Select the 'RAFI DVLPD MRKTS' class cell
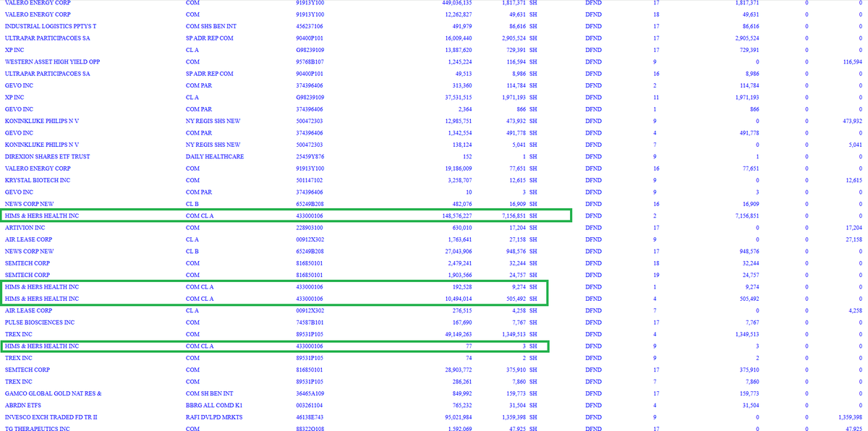 (x=214, y=417)
